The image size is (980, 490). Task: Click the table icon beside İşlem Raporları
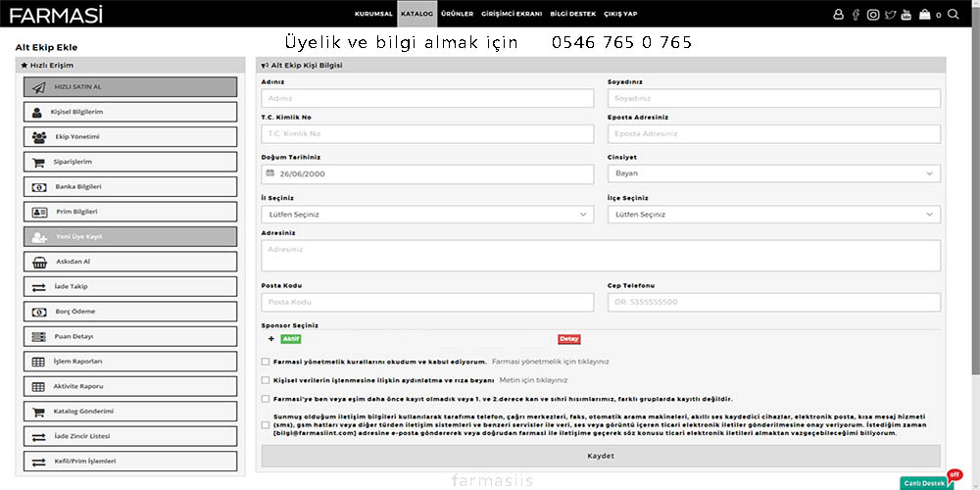click(x=39, y=362)
